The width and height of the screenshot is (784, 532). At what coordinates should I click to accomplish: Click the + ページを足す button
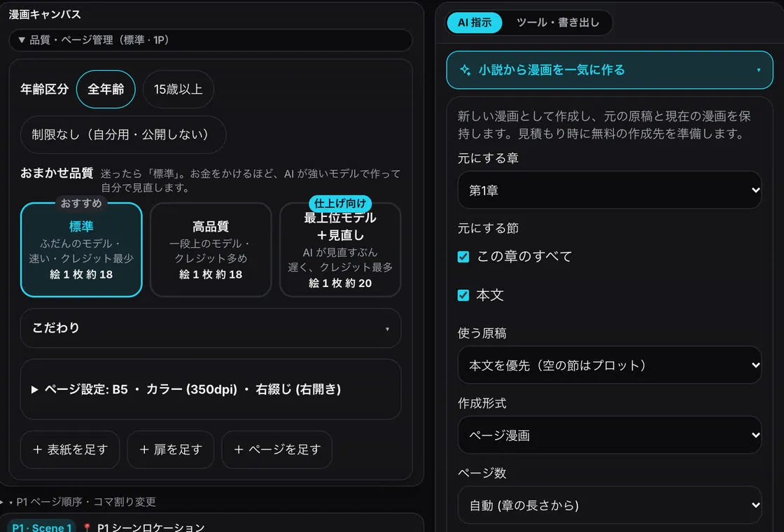click(x=277, y=449)
